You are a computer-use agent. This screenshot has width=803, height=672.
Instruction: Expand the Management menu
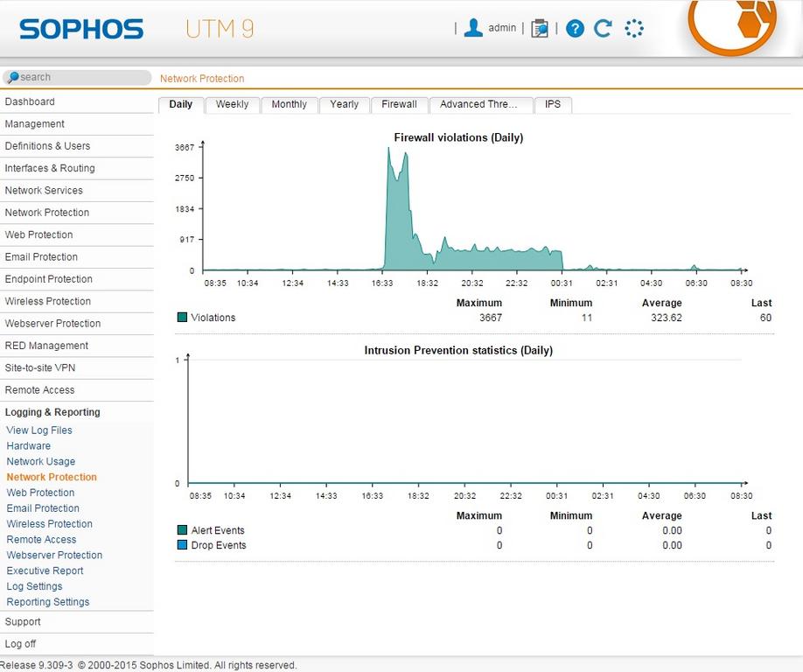[x=77, y=124]
